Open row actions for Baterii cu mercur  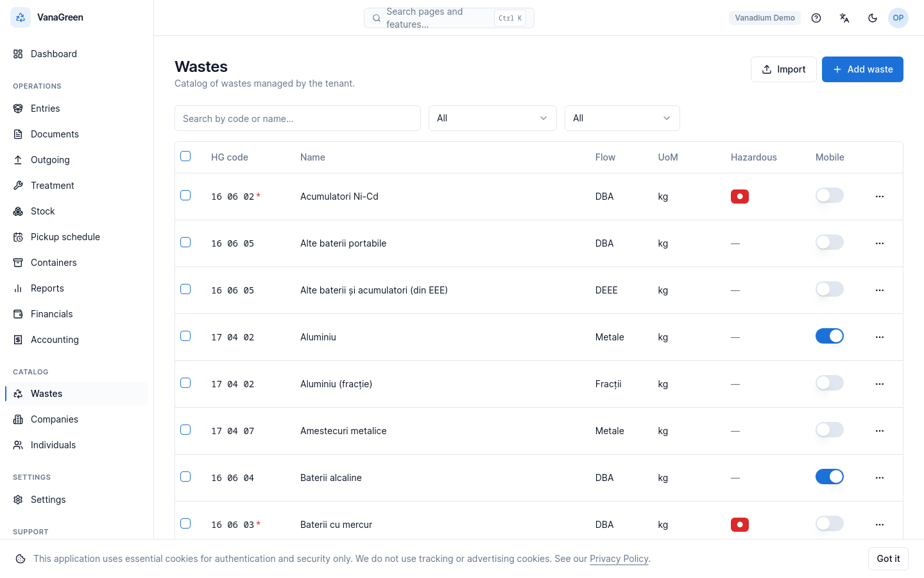880,525
